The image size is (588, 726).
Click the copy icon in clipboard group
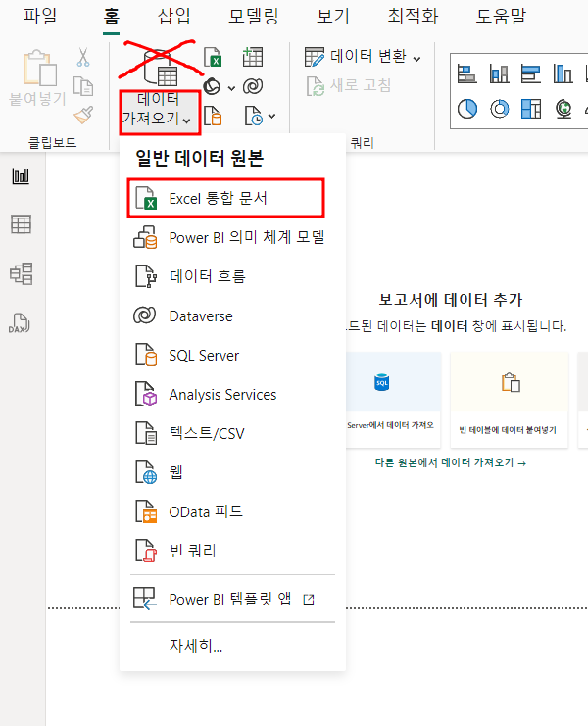(83, 86)
